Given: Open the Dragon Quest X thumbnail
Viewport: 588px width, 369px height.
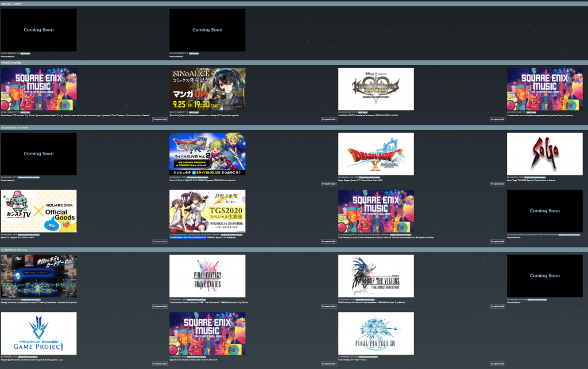Looking at the screenshot, I should tap(376, 154).
